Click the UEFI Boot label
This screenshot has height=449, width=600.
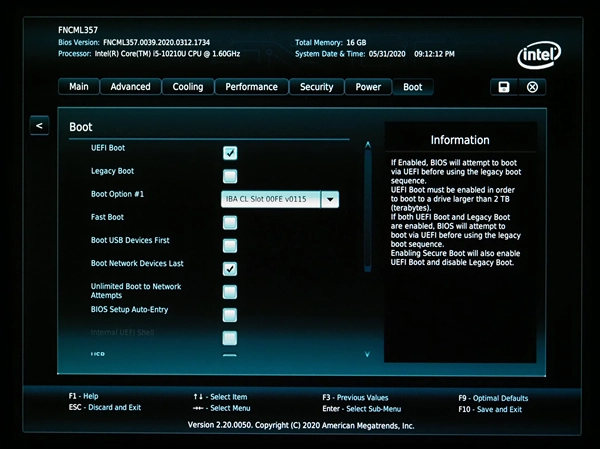click(x=108, y=148)
